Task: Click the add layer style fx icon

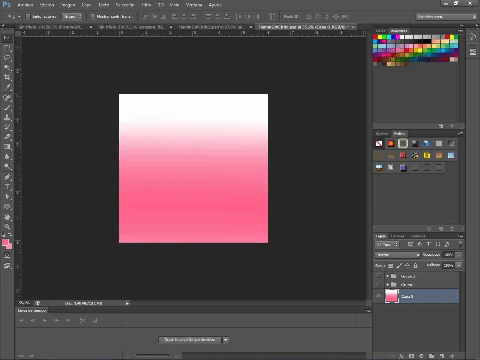Action: point(401,356)
